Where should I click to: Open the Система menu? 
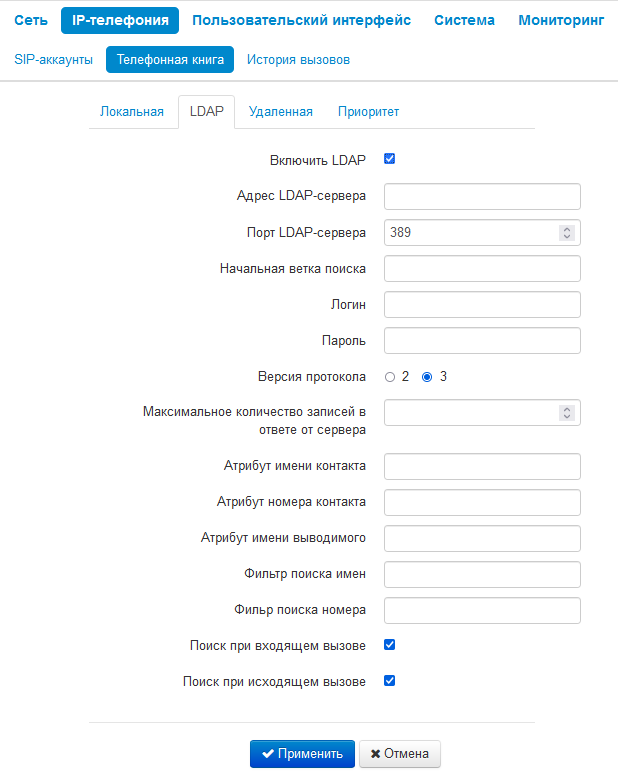point(464,20)
